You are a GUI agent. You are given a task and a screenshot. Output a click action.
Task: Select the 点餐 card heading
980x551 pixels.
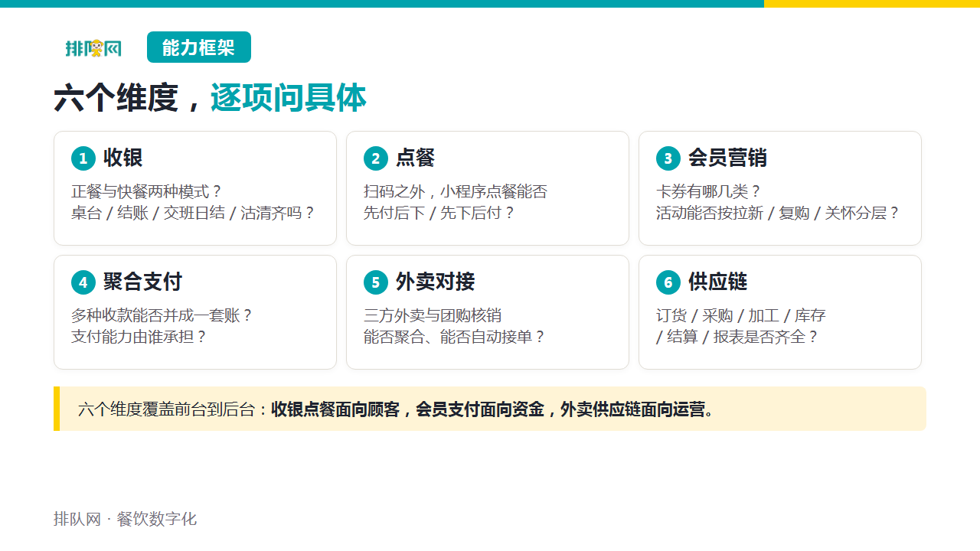point(416,158)
